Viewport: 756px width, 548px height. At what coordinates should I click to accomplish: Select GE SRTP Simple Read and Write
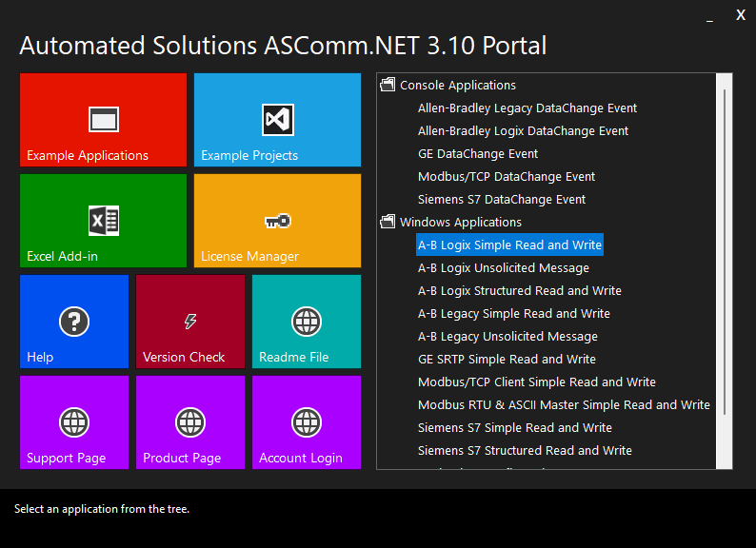coord(507,359)
